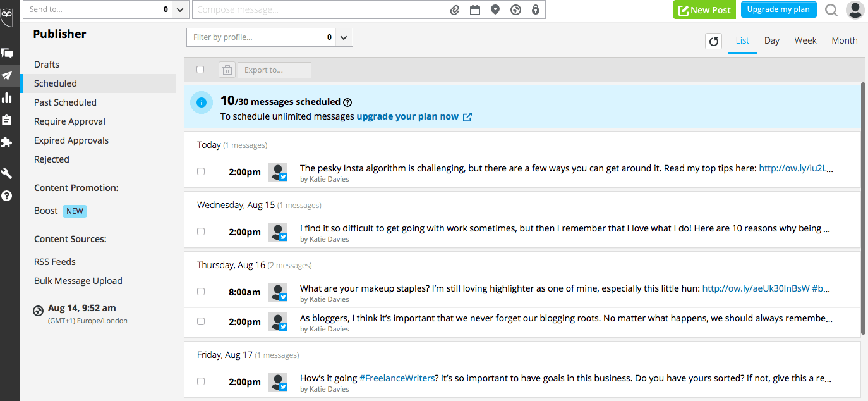Switch to the Month view tab
Viewport: 868px width, 401px height.
[x=845, y=40]
